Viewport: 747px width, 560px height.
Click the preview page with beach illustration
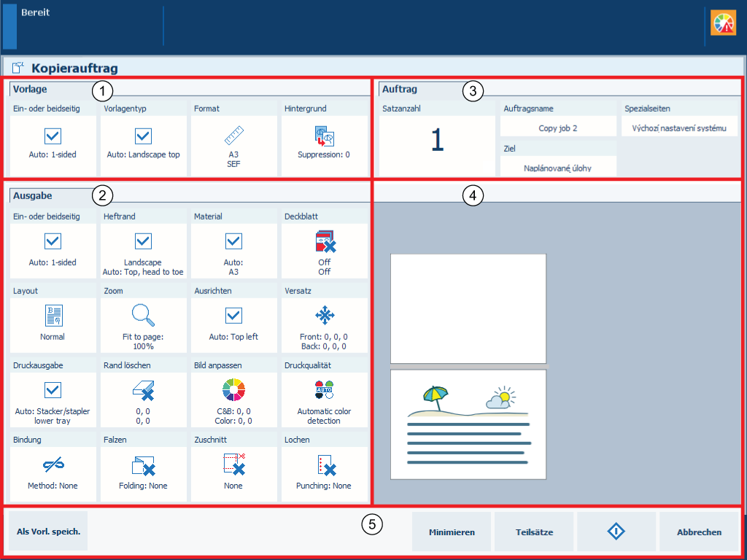(x=468, y=424)
